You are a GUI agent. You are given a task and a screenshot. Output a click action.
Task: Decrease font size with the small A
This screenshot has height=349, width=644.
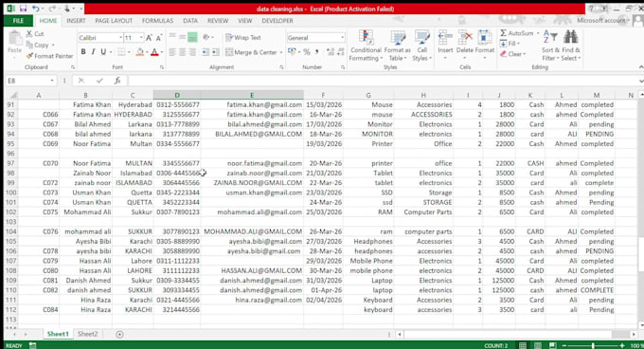coord(159,38)
